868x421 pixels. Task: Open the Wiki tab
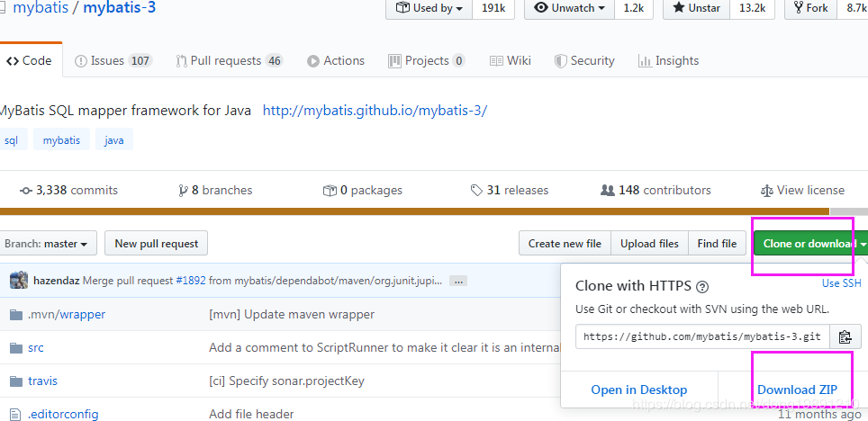click(x=511, y=61)
